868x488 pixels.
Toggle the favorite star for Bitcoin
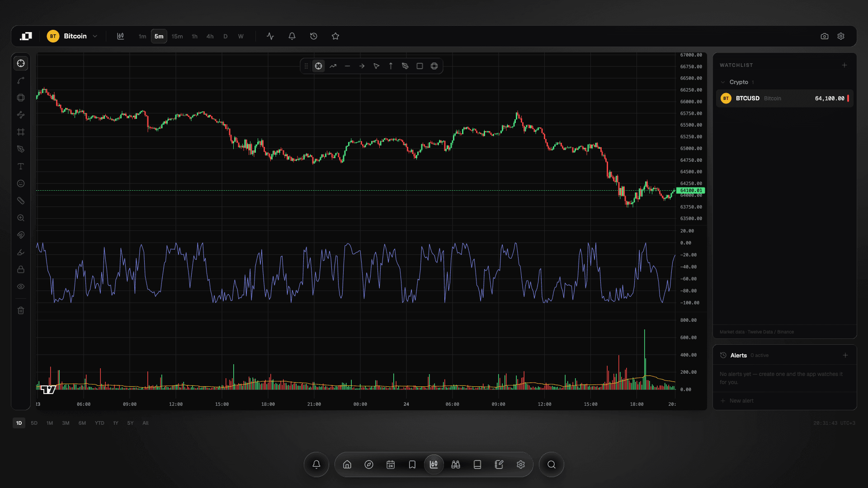(335, 36)
